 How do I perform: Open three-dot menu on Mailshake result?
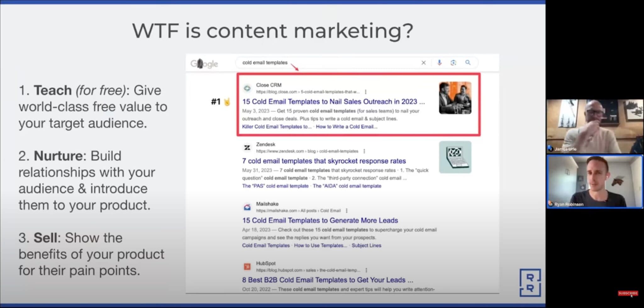coord(347,210)
